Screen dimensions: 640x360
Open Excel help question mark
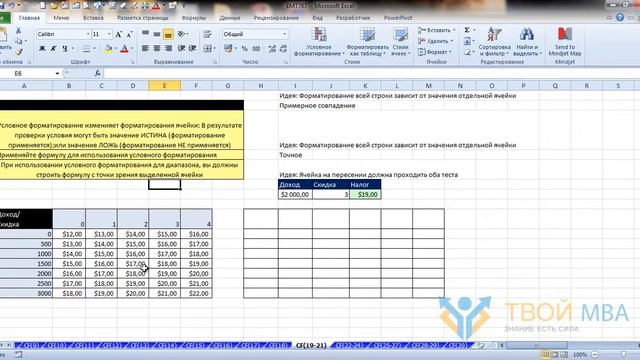(x=620, y=18)
